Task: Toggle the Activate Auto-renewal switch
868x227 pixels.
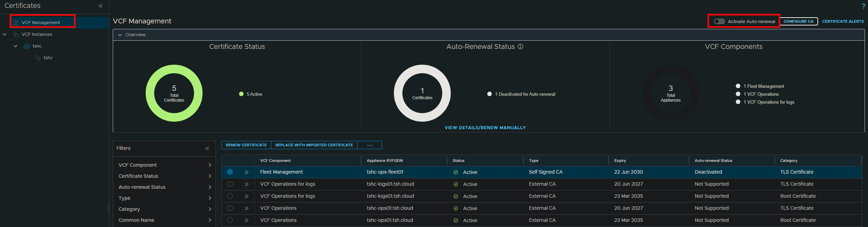Action: pyautogui.click(x=719, y=21)
